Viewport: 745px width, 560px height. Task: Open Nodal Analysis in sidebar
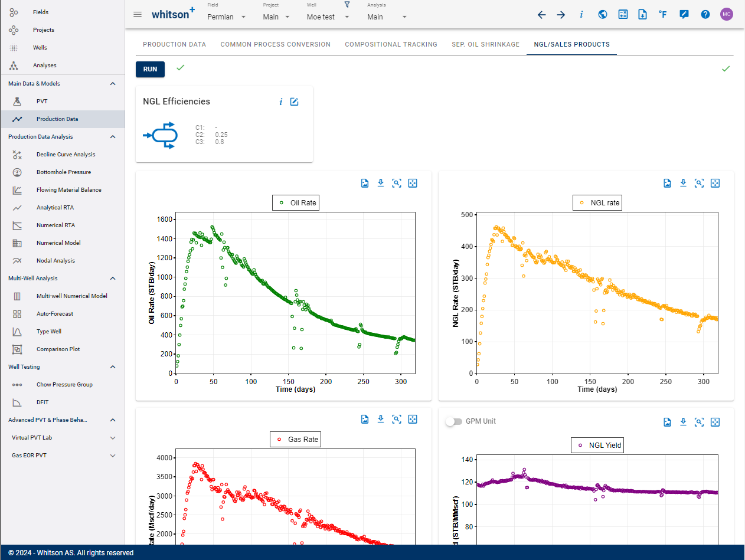tap(63, 261)
